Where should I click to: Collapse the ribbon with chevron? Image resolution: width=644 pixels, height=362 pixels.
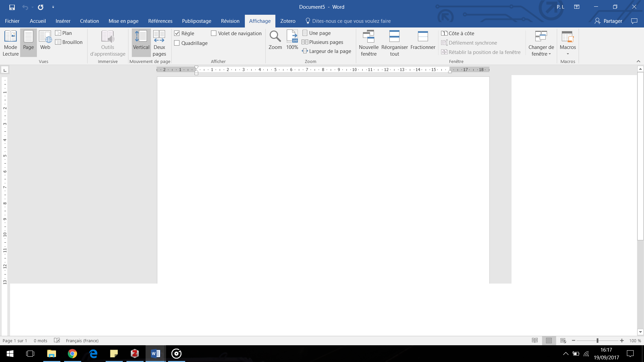[x=638, y=61]
